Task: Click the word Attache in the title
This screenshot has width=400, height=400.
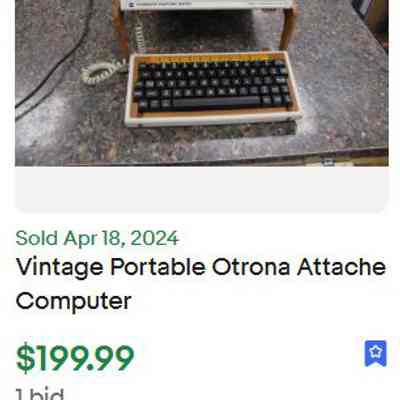Action: pos(342,267)
